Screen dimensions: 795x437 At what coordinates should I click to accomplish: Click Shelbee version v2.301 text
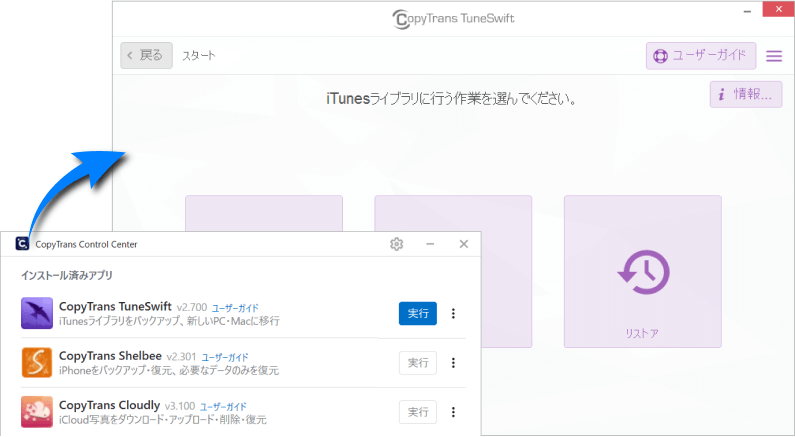[x=182, y=357]
